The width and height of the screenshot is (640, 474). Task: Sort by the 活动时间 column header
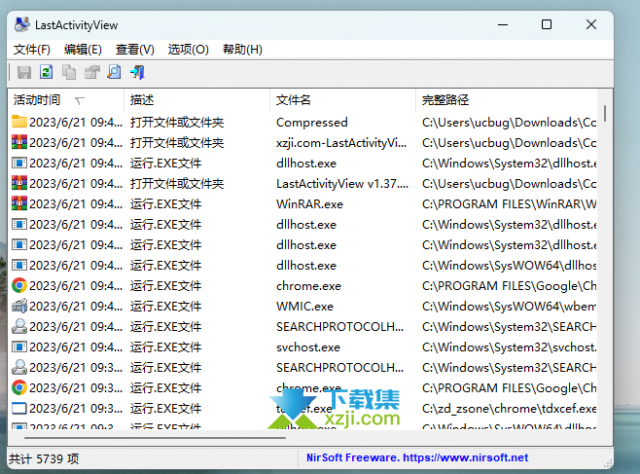point(66,100)
